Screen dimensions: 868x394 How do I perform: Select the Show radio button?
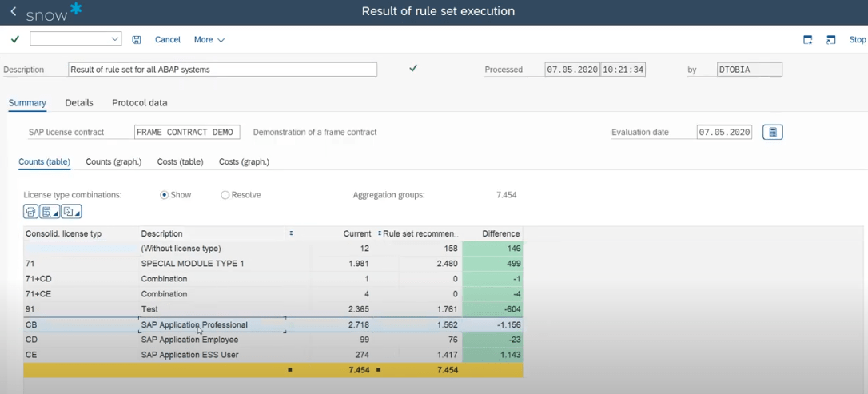[164, 195]
